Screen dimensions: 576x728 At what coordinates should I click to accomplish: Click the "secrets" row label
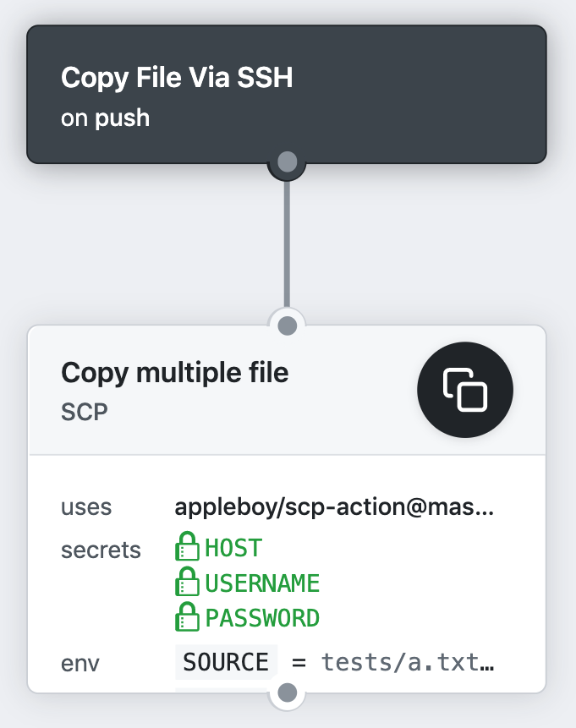coord(101,550)
